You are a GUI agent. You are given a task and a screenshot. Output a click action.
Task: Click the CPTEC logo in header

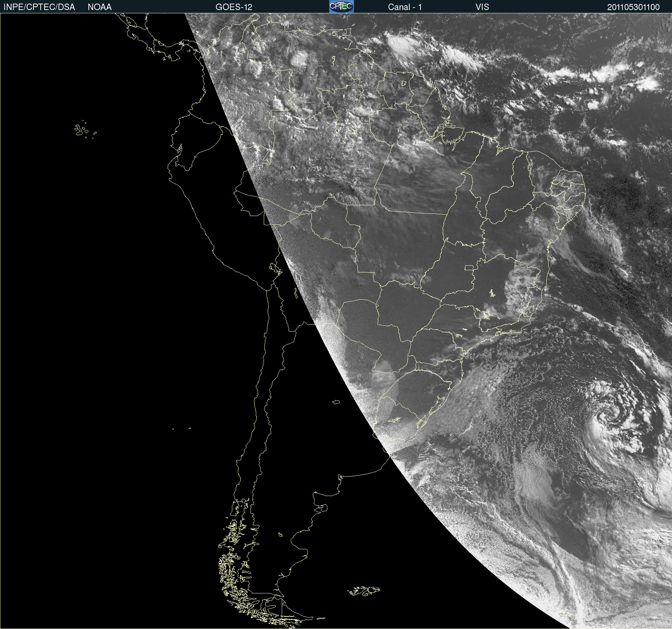tap(341, 6)
